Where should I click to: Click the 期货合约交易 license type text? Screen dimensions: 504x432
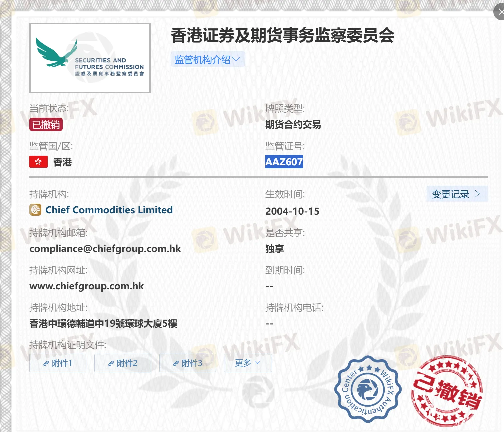click(293, 124)
